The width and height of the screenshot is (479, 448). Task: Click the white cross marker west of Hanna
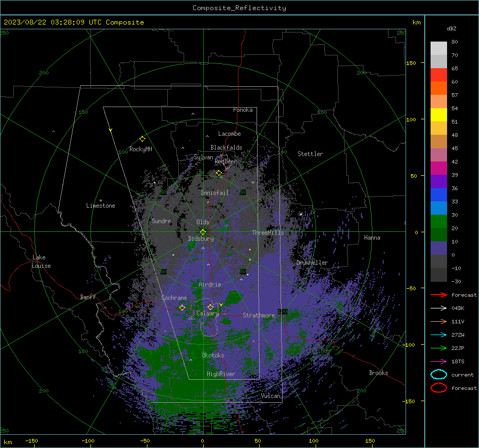click(x=301, y=214)
